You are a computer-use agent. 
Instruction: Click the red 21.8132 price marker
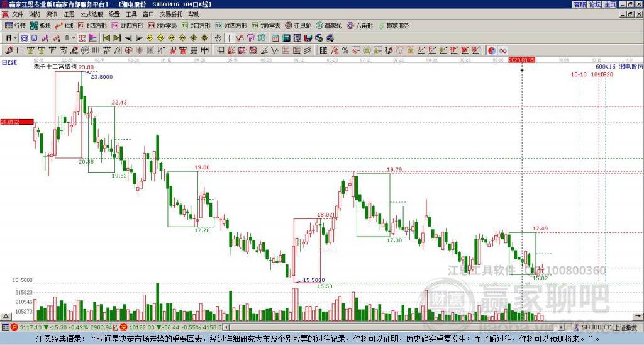17,122
